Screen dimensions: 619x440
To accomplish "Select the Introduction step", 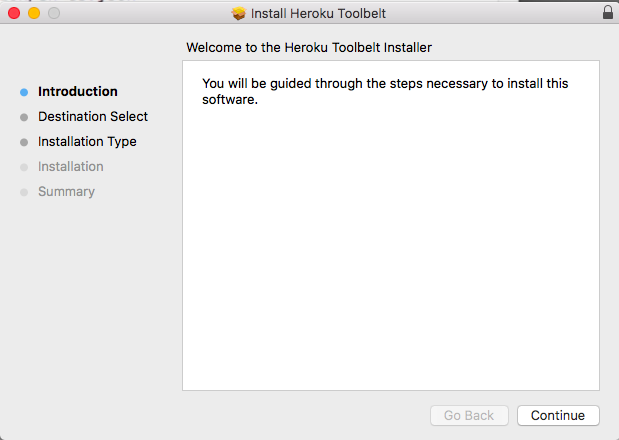I will tap(78, 92).
